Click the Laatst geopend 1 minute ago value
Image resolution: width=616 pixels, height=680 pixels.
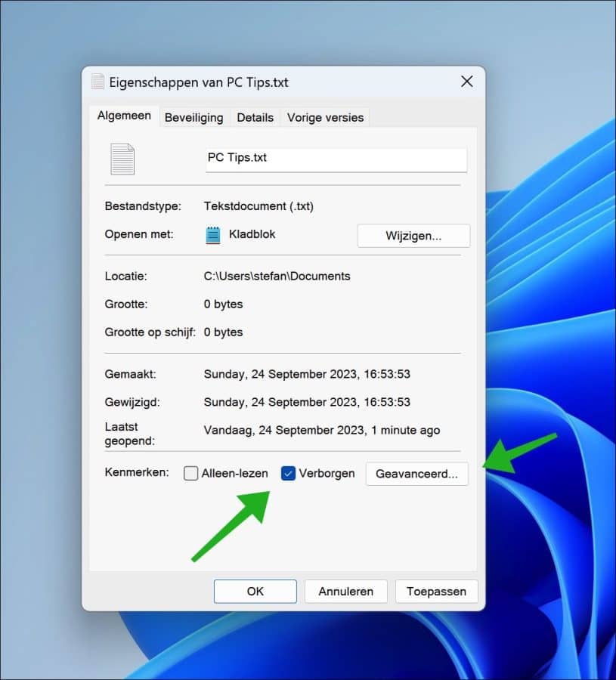322,430
